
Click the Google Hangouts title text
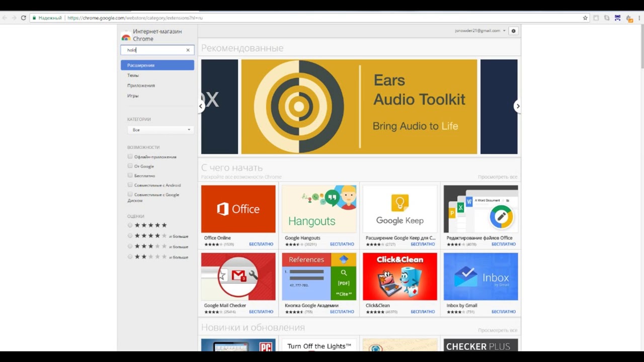302,238
